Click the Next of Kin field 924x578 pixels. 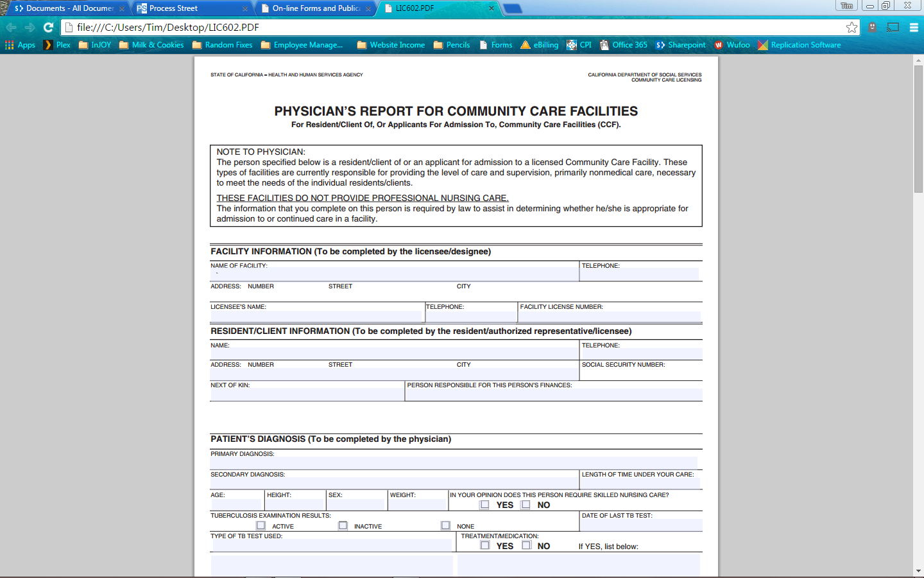coord(307,394)
